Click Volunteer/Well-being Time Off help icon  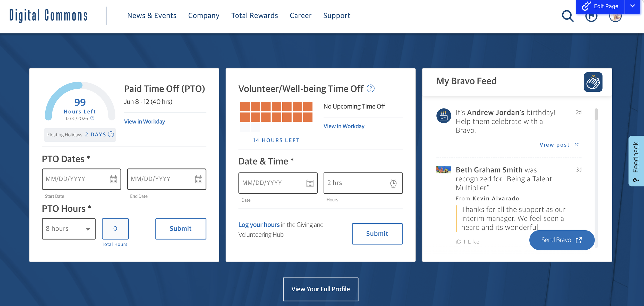pos(370,89)
